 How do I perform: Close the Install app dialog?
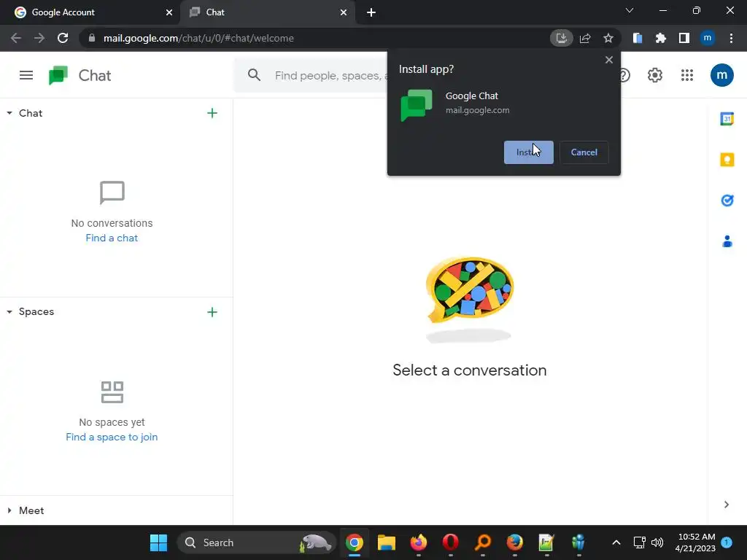(608, 60)
